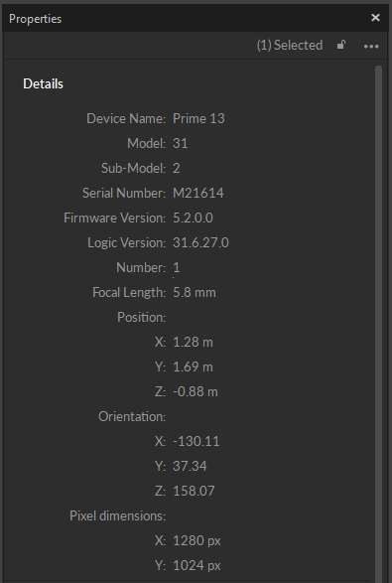Click the (1) Selected label
The height and width of the screenshot is (583, 392).
[290, 46]
